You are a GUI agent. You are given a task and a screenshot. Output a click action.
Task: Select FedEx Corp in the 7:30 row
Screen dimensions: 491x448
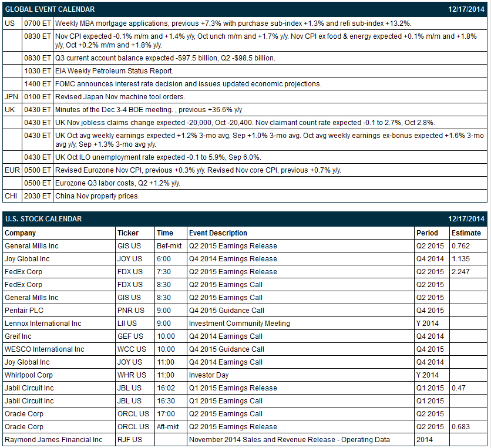click(23, 272)
